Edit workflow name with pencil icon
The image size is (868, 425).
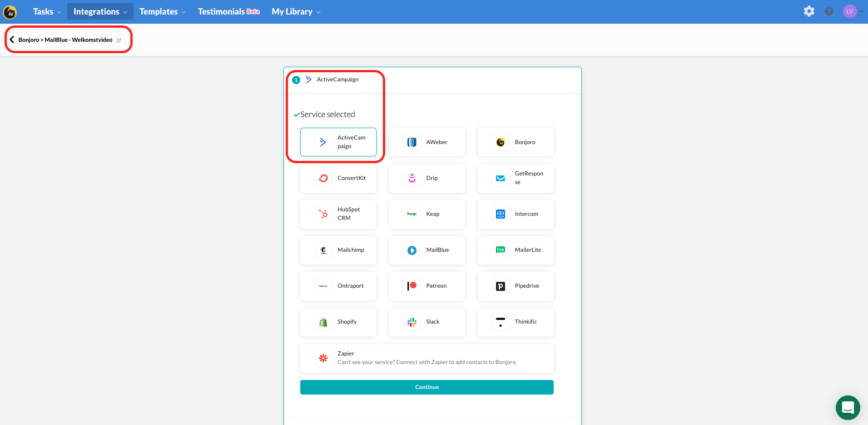(x=119, y=40)
